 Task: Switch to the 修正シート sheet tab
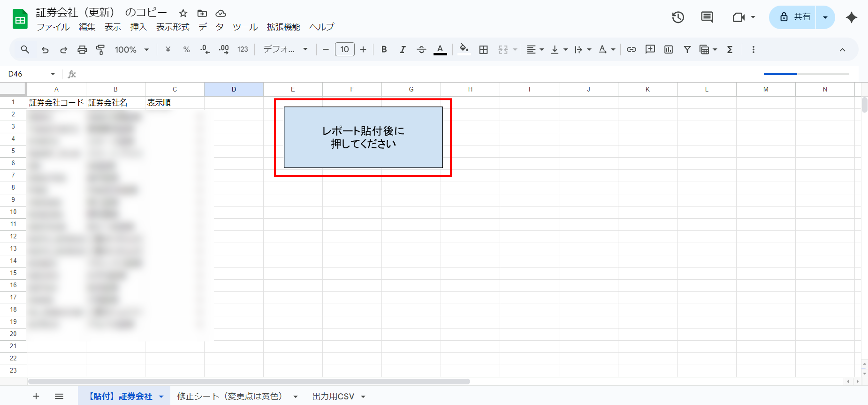point(229,396)
